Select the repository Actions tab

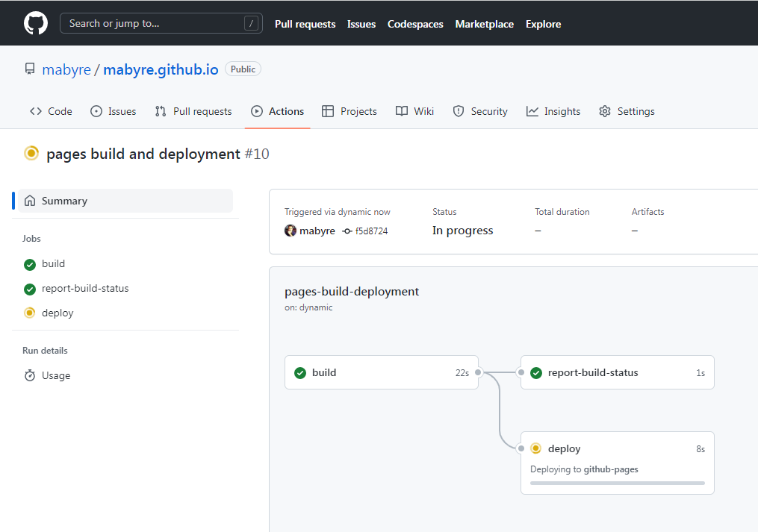point(278,111)
